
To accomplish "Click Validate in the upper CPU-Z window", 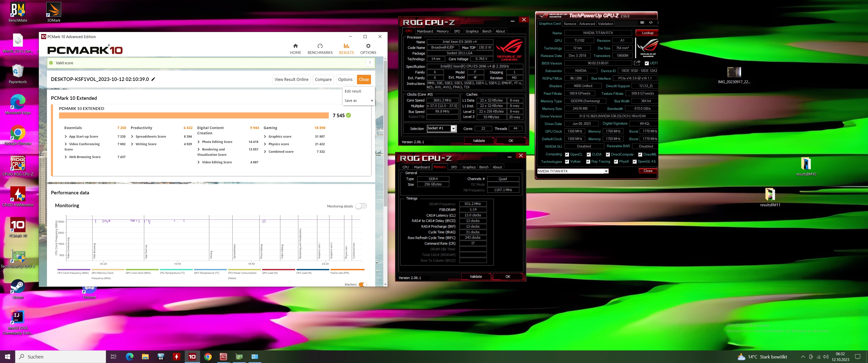I will [478, 141].
